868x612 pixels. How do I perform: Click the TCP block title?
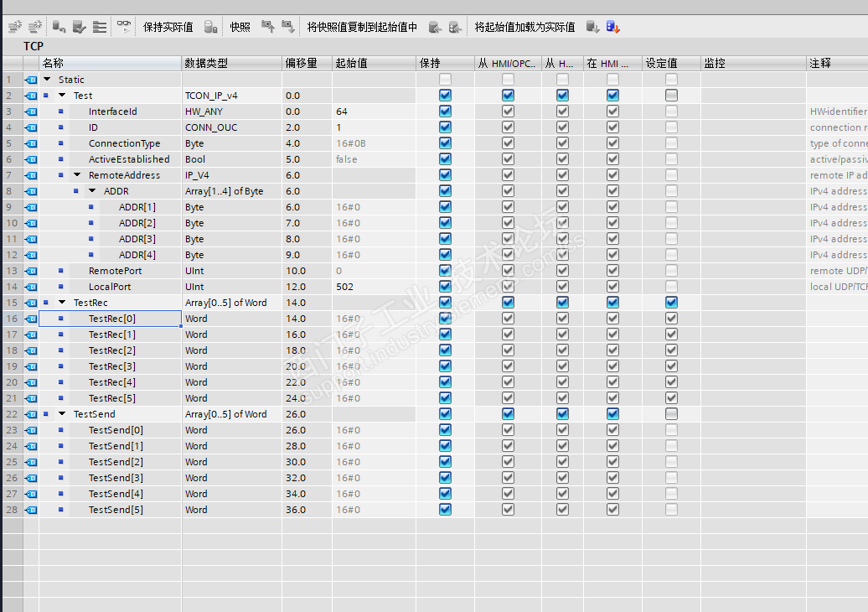tap(34, 46)
